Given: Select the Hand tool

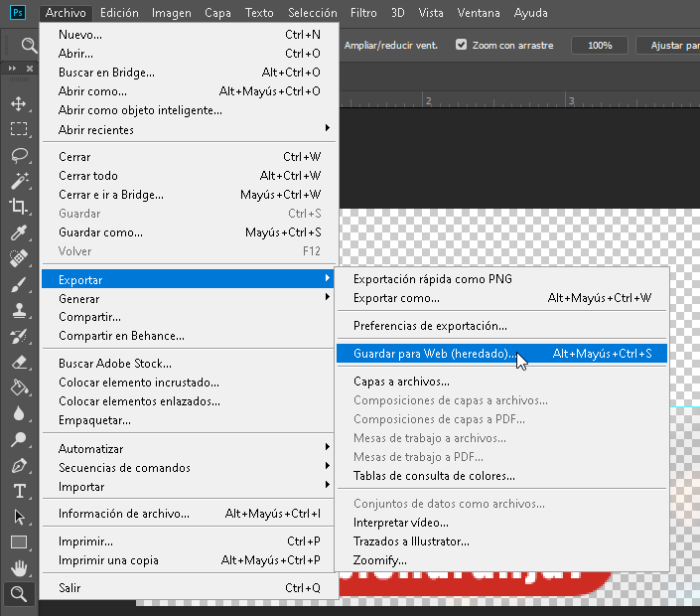Looking at the screenshot, I should [x=19, y=568].
